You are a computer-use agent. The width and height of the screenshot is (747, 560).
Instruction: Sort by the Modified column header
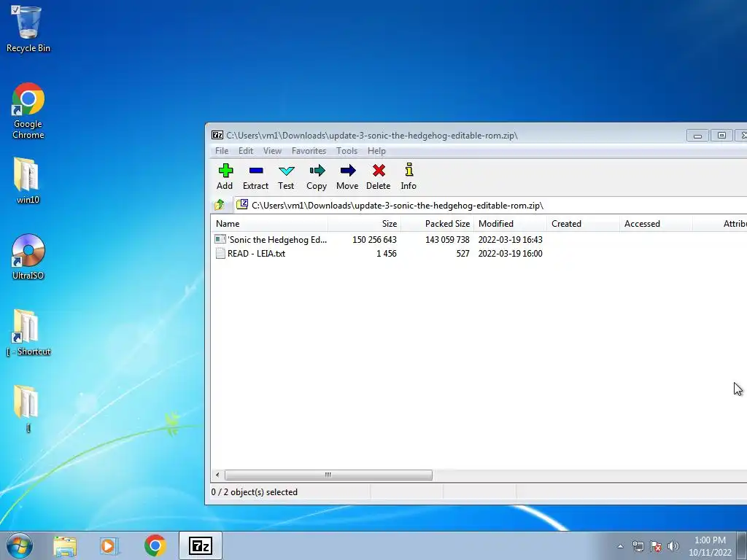pyautogui.click(x=510, y=224)
